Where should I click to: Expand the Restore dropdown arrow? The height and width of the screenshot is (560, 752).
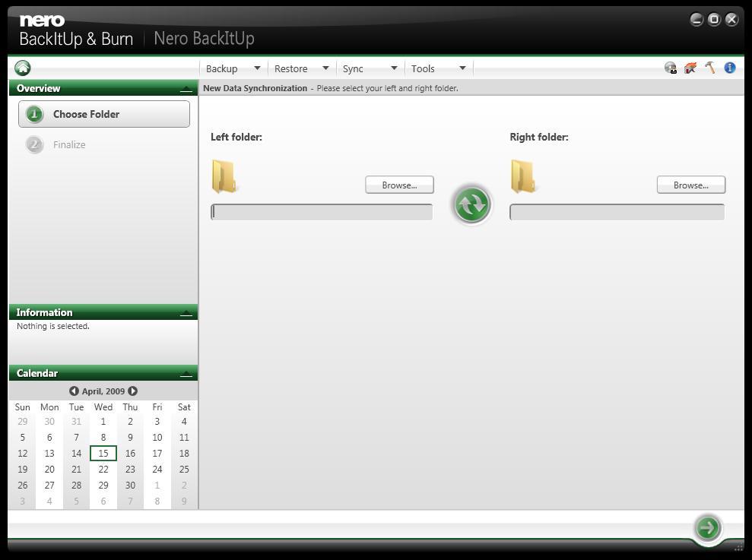point(325,68)
